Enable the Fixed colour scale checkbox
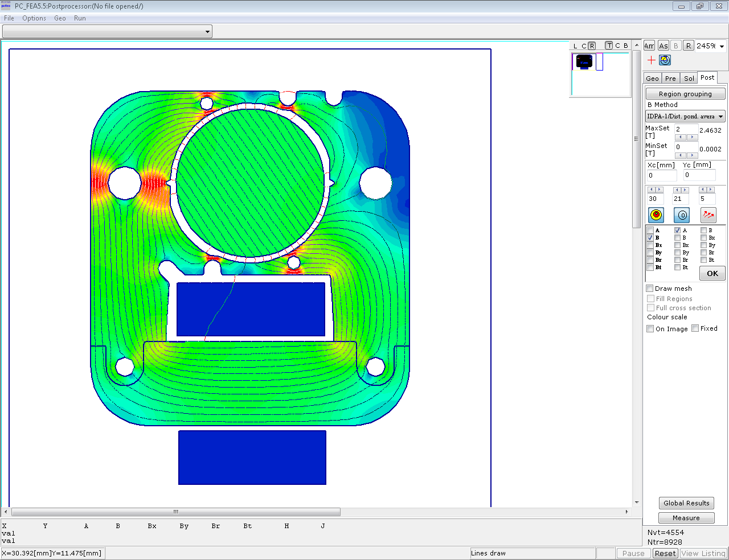The width and height of the screenshot is (729, 560). coord(695,328)
